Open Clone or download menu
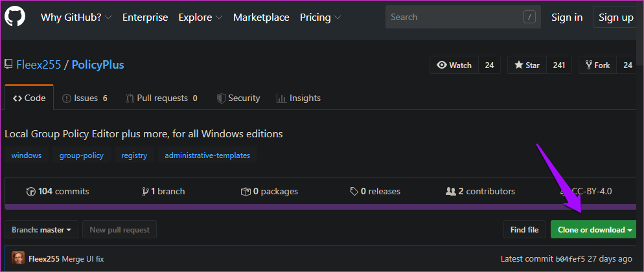This screenshot has width=644, height=272. 595,229
